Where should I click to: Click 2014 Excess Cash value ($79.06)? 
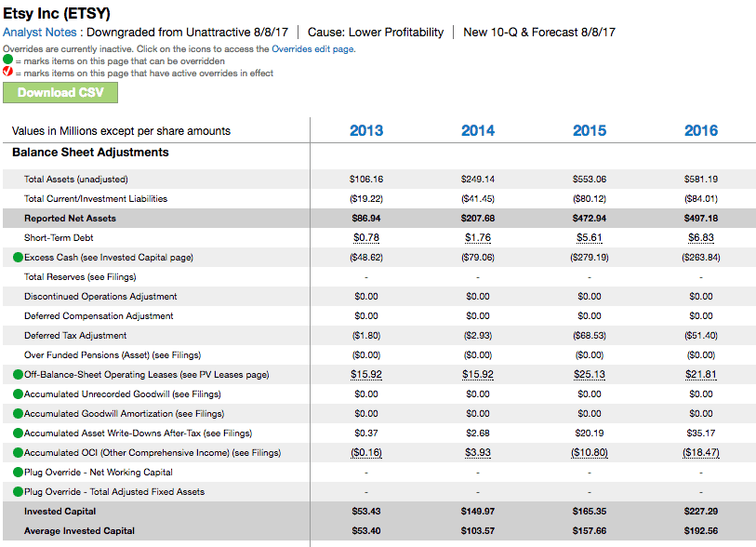[x=478, y=258]
